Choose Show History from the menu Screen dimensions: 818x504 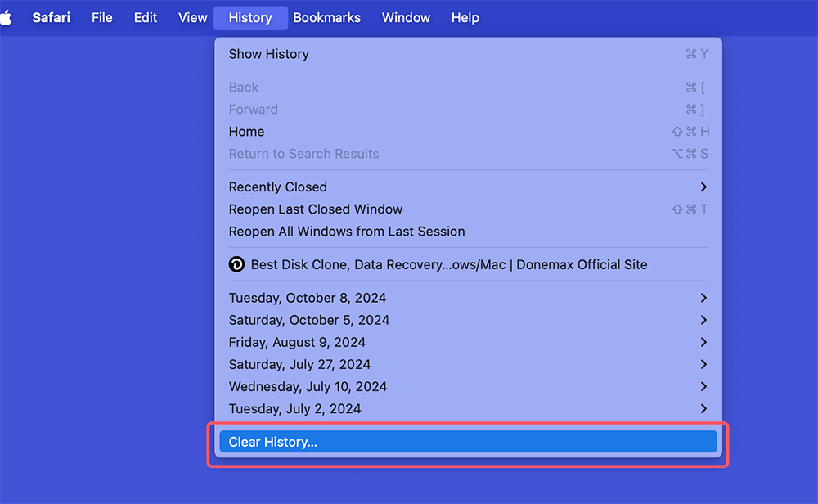(269, 54)
